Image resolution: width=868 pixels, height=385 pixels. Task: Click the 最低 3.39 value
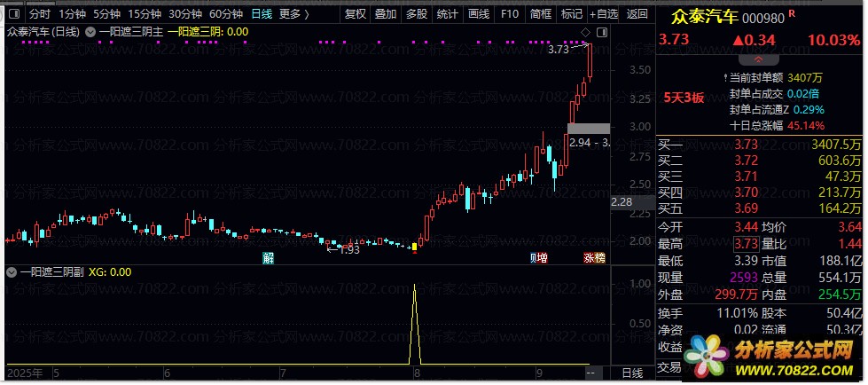[x=747, y=261]
